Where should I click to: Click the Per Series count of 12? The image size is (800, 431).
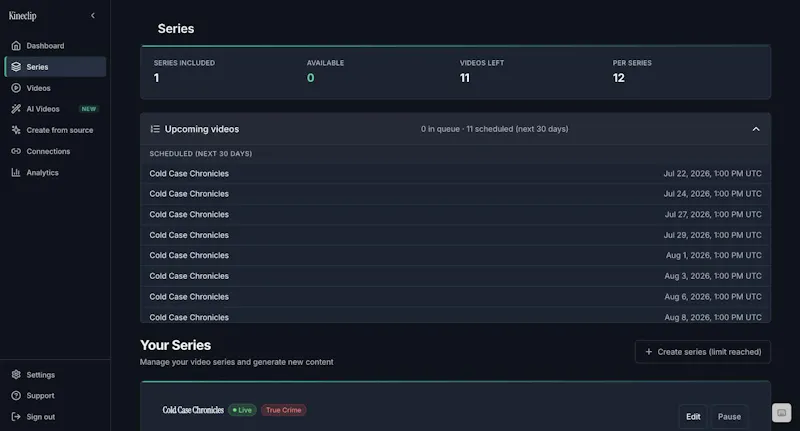pyautogui.click(x=618, y=78)
